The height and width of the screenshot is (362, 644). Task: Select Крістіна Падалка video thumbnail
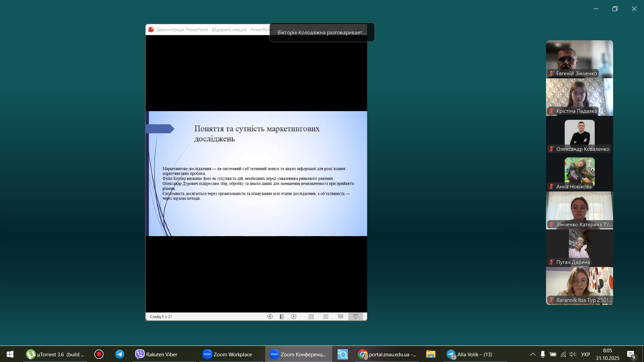point(579,97)
